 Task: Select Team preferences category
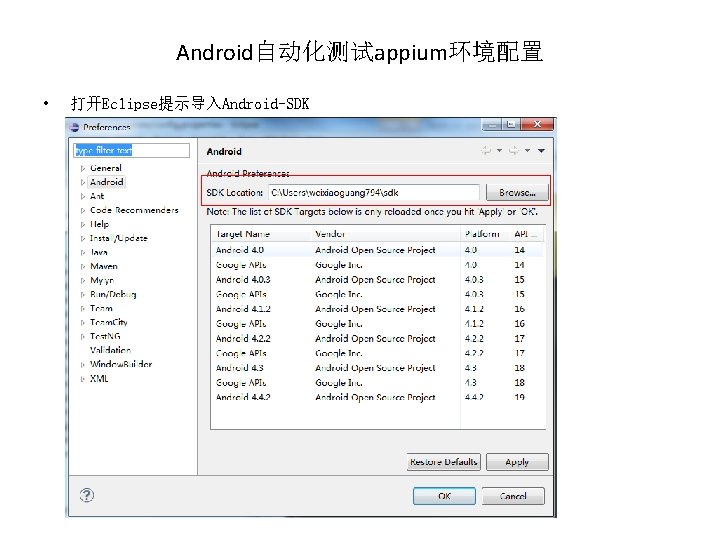click(x=101, y=308)
